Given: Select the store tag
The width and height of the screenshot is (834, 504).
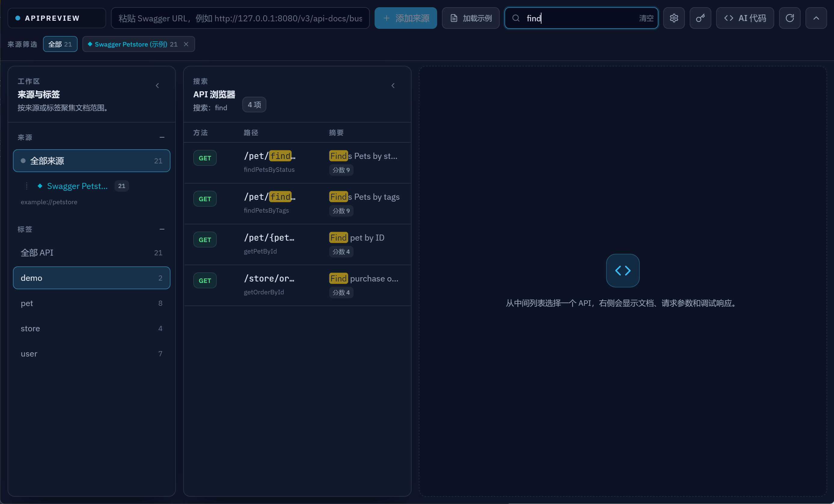Looking at the screenshot, I should (x=91, y=329).
